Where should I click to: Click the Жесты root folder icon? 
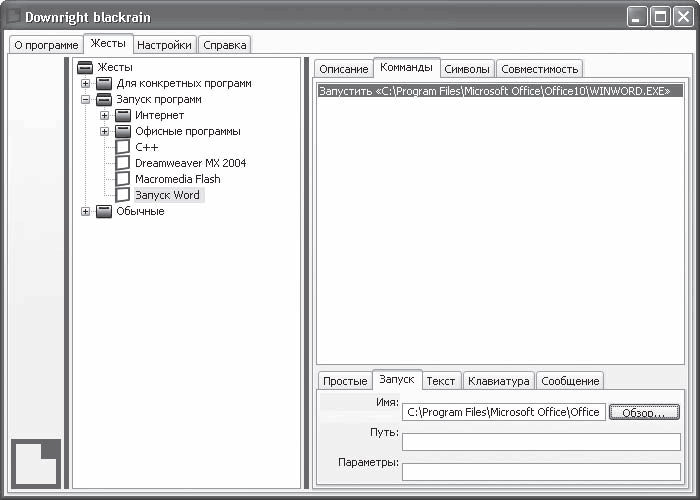tap(85, 67)
